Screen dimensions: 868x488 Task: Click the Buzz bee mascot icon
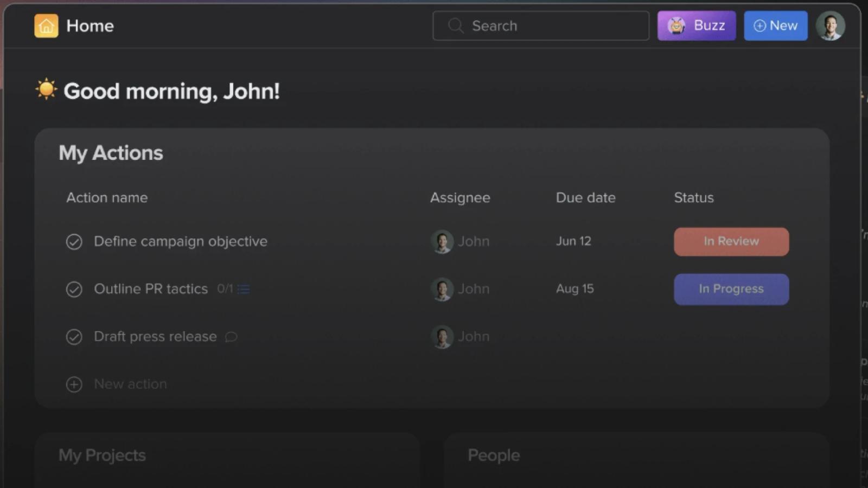click(x=676, y=25)
